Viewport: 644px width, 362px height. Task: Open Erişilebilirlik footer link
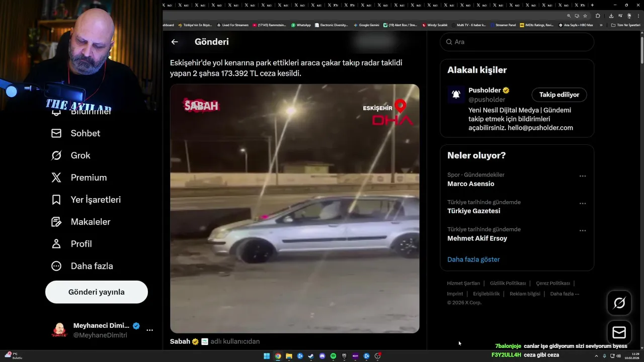point(486,294)
